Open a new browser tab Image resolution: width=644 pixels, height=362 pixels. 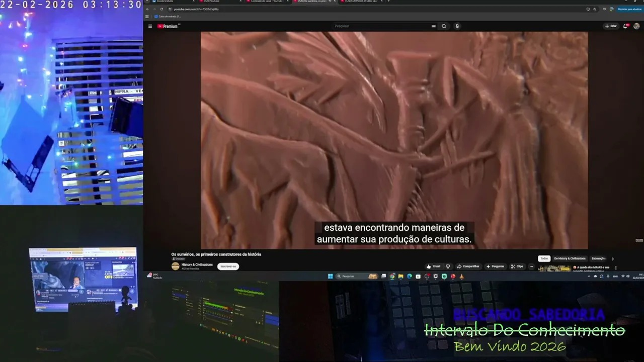coord(388,2)
